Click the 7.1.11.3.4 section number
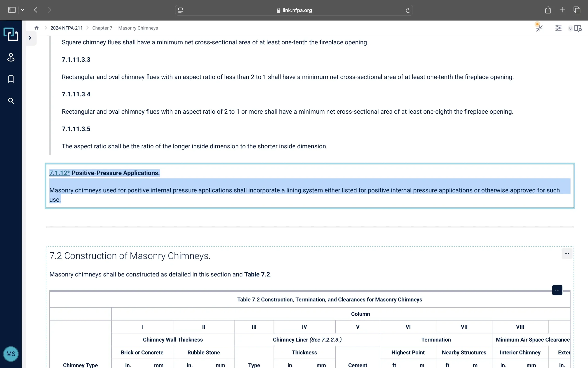The width and height of the screenshot is (588, 368). (x=76, y=94)
